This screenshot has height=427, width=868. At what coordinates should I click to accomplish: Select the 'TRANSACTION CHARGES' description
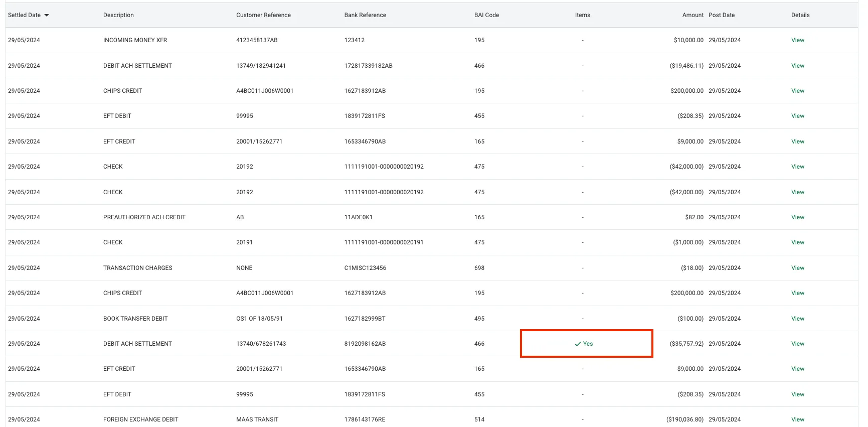138,268
